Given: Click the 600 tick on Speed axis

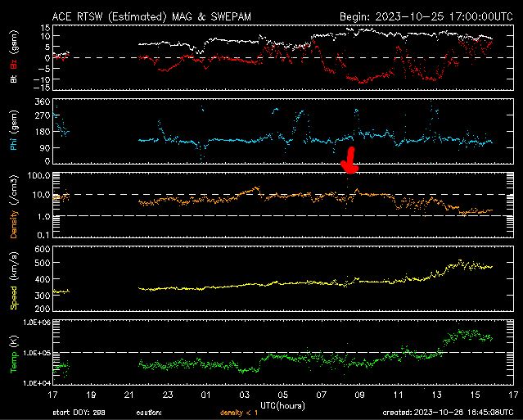Looking at the screenshot, I should tap(40, 249).
